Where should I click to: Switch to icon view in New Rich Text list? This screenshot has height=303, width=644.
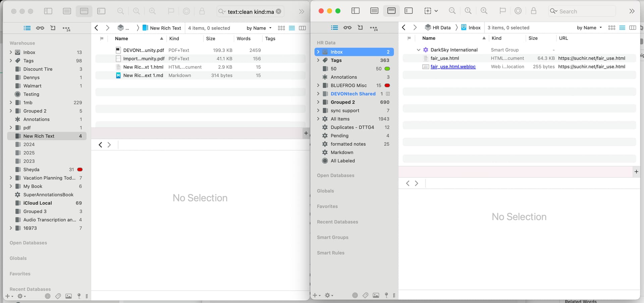point(281,28)
